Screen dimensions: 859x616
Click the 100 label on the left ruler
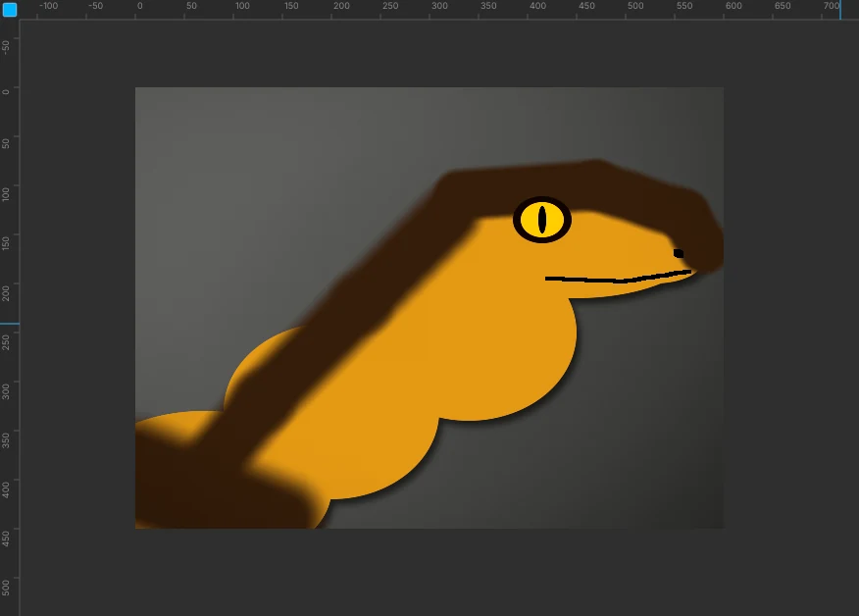pos(6,194)
